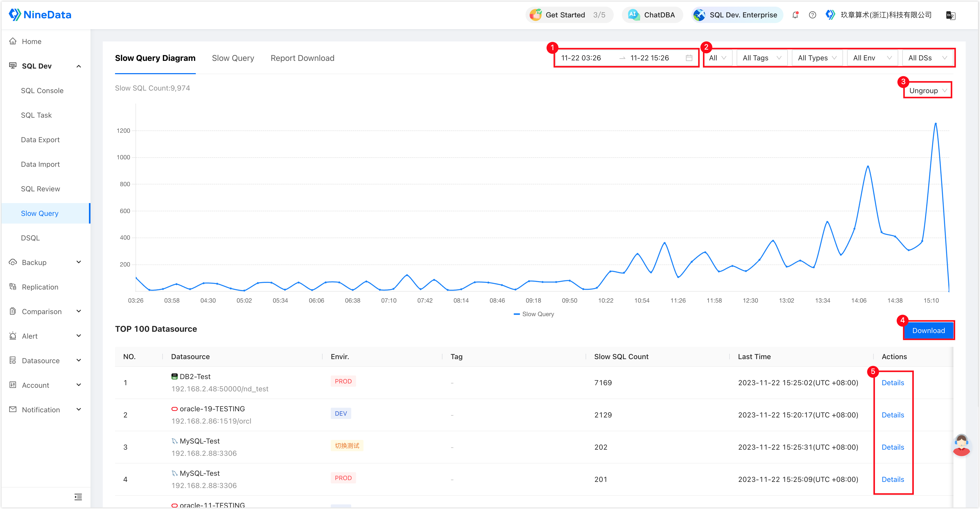Viewport: 980px width, 509px height.
Task: Toggle All environments filter
Action: [869, 58]
